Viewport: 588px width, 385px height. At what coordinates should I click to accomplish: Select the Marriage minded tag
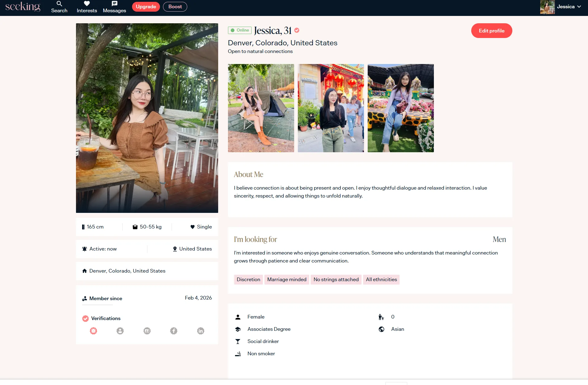click(287, 280)
